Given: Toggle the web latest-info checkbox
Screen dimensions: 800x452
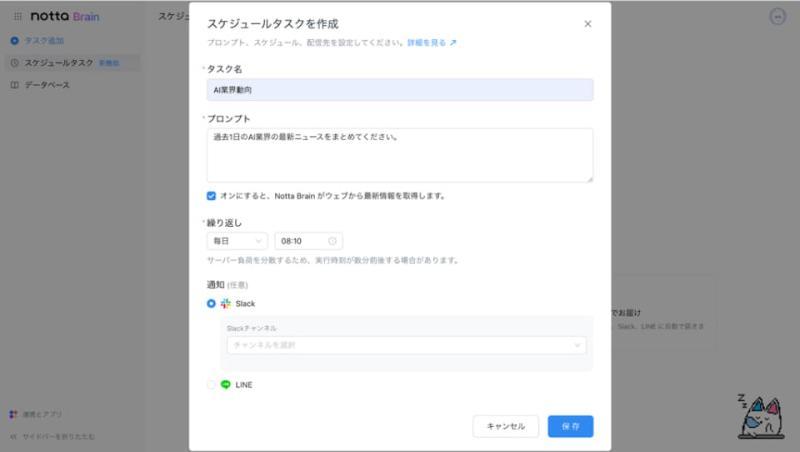Looking at the screenshot, I should click(x=211, y=196).
